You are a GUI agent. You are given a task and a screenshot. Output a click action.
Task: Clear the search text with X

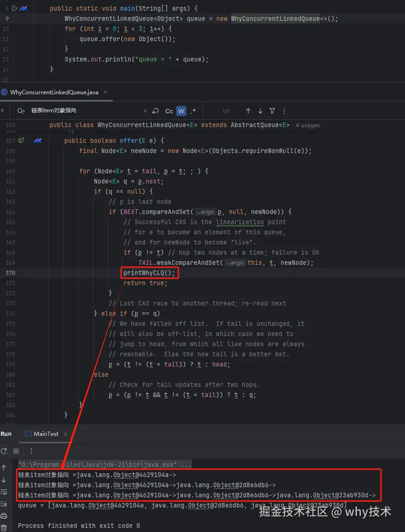[x=145, y=111]
